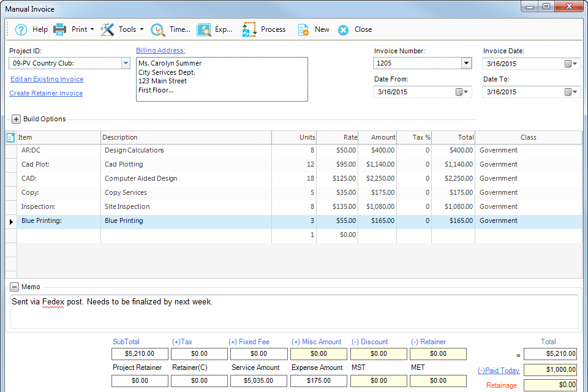The image size is (588, 392).
Task: Click the Print printer icon
Action: [60, 29]
